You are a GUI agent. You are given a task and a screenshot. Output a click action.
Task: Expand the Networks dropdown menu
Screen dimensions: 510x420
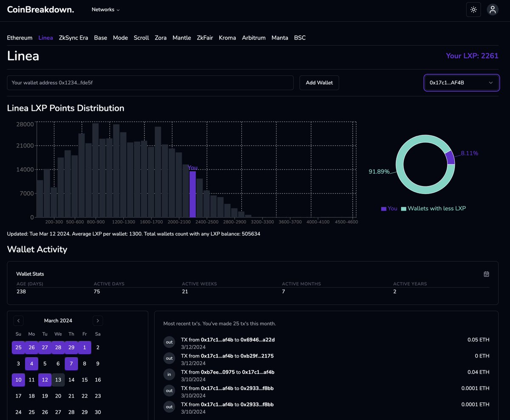(x=106, y=9)
